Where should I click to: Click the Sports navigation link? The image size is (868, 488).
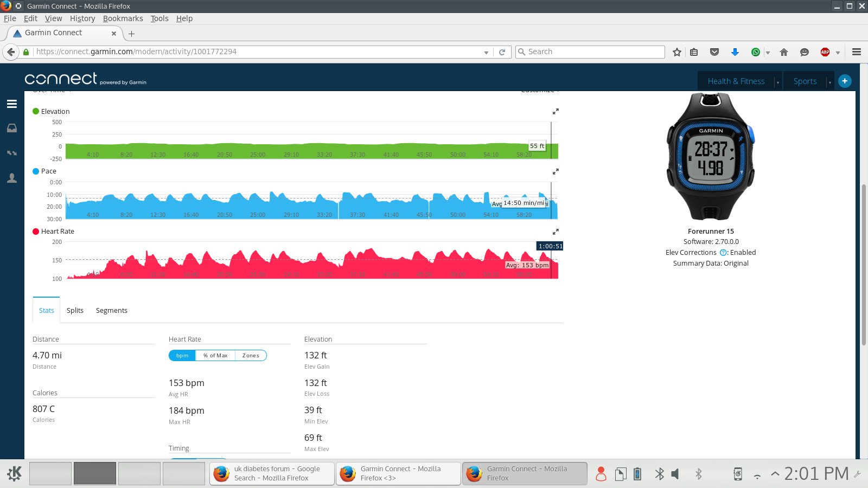click(x=805, y=81)
